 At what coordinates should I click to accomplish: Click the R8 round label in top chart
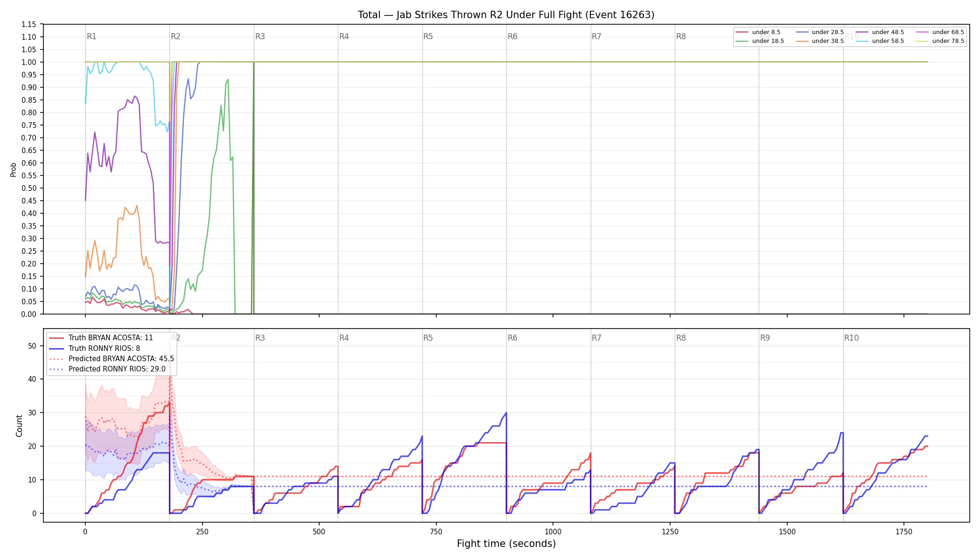(681, 36)
